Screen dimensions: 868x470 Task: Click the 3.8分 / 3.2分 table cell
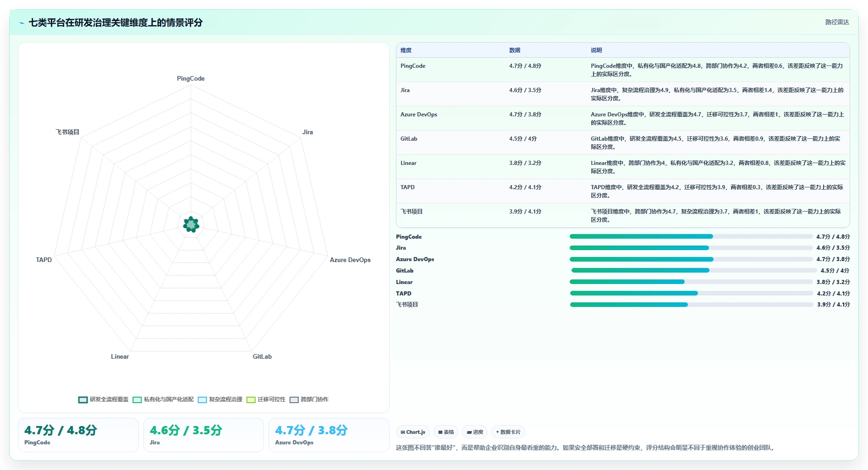pos(525,163)
